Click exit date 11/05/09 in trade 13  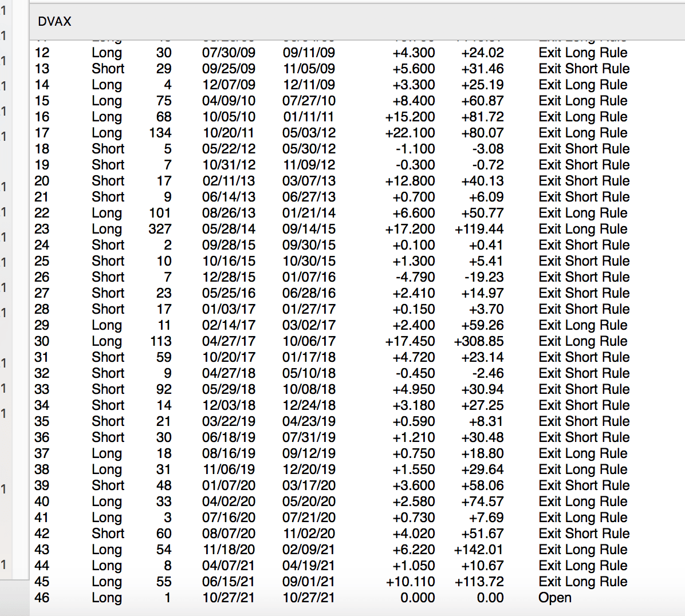coord(309,69)
